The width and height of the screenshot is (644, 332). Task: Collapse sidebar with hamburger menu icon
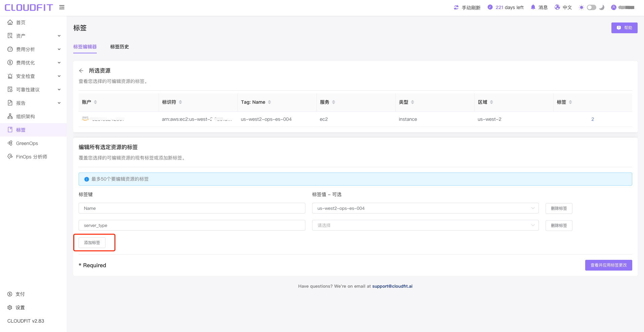tap(62, 7)
